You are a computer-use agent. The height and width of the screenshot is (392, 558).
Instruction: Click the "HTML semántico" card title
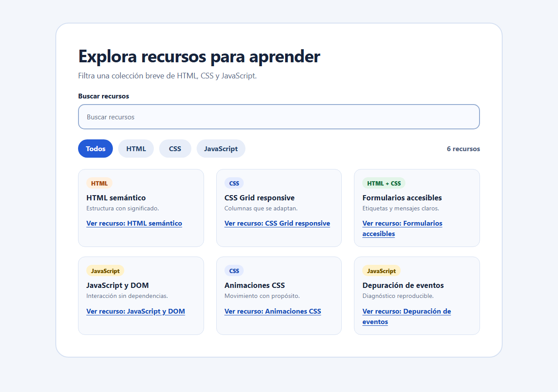(x=116, y=198)
